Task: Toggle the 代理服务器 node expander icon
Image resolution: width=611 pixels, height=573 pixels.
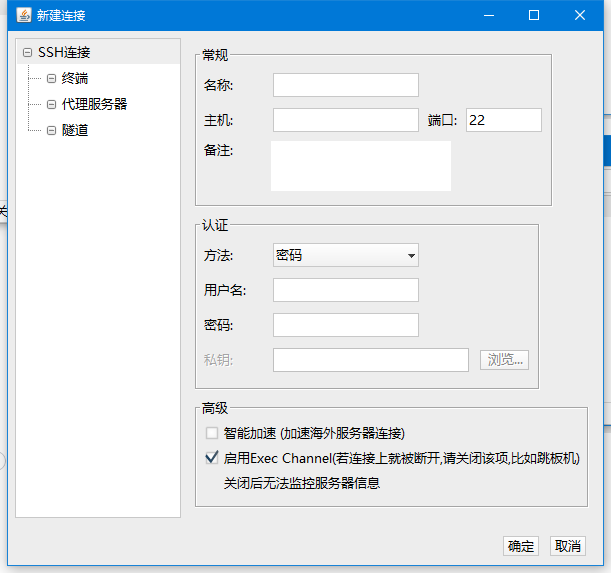Action: (x=51, y=104)
